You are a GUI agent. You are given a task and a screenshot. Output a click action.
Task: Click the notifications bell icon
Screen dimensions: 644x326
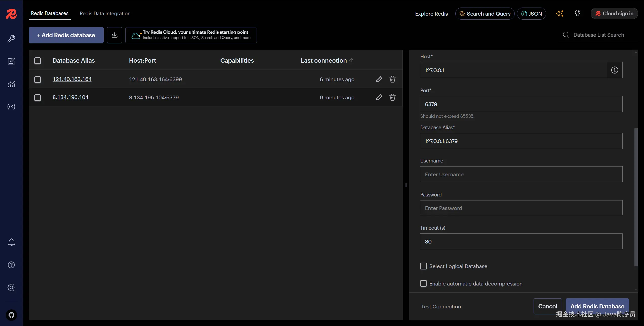pos(11,242)
